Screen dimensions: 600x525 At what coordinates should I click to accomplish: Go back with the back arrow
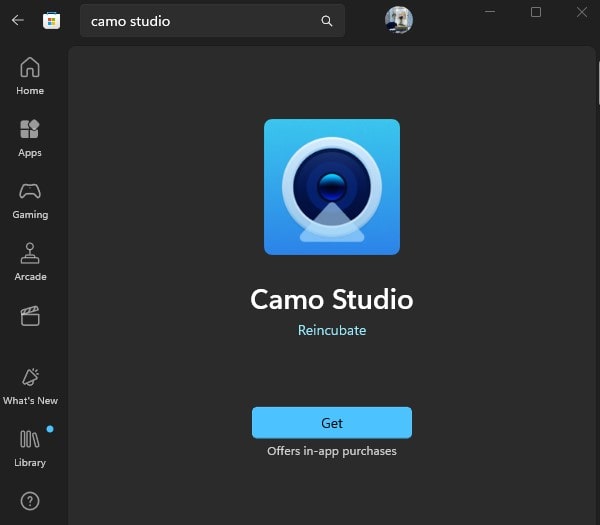click(18, 20)
